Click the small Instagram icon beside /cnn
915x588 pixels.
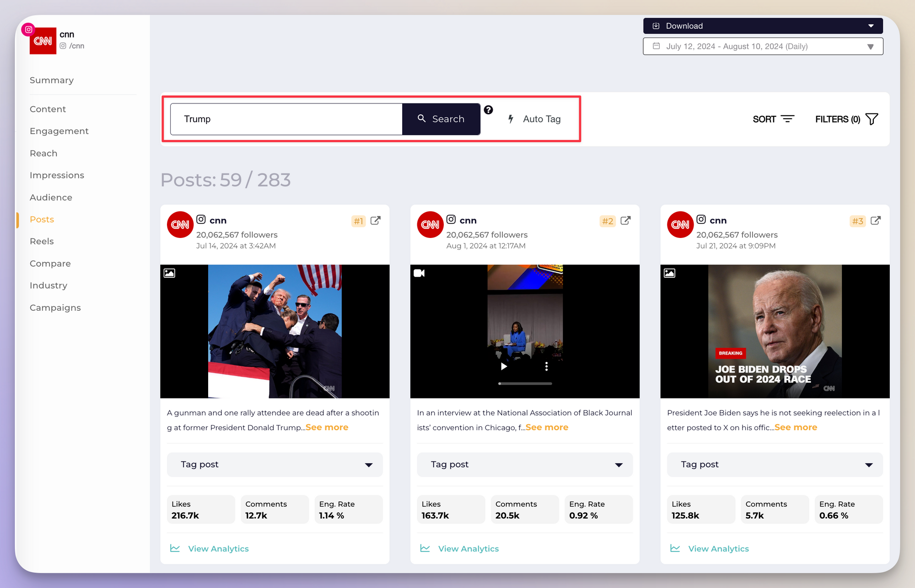click(63, 46)
